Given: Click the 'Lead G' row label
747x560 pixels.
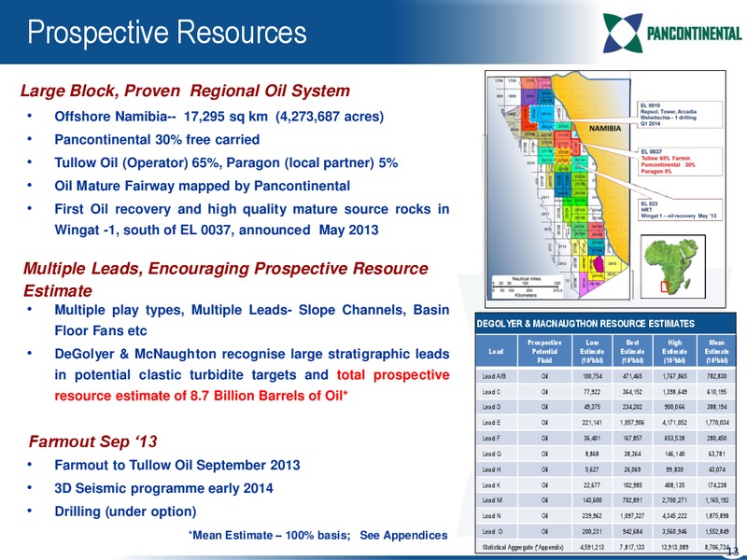Looking at the screenshot, I should coord(491,454).
